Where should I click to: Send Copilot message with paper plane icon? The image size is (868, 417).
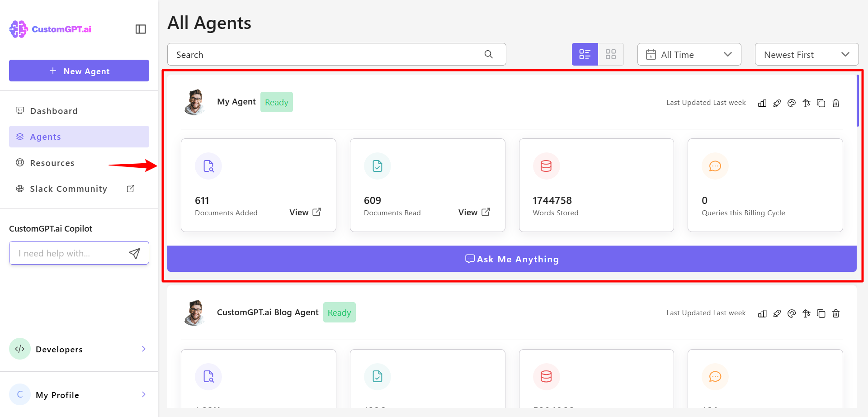coord(134,253)
